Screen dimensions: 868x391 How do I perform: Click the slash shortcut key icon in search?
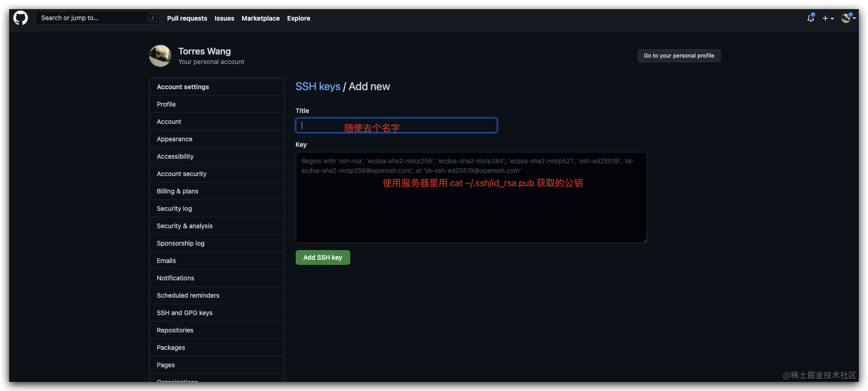pyautogui.click(x=152, y=18)
